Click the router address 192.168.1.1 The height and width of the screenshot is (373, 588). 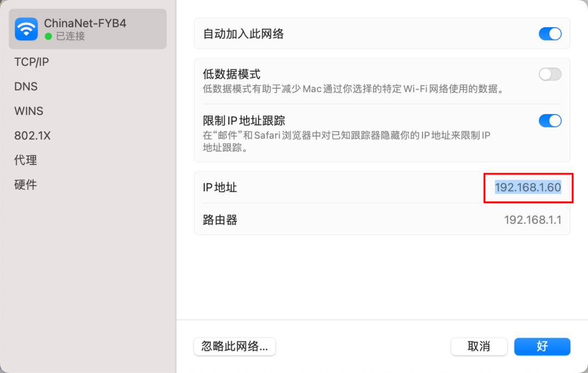[532, 220]
